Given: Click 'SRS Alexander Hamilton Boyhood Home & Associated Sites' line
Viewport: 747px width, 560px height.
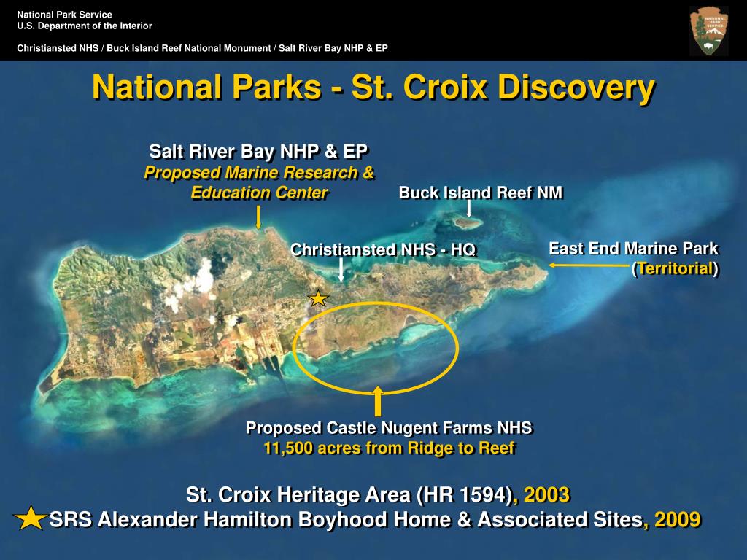Looking at the screenshot, I should (375, 519).
